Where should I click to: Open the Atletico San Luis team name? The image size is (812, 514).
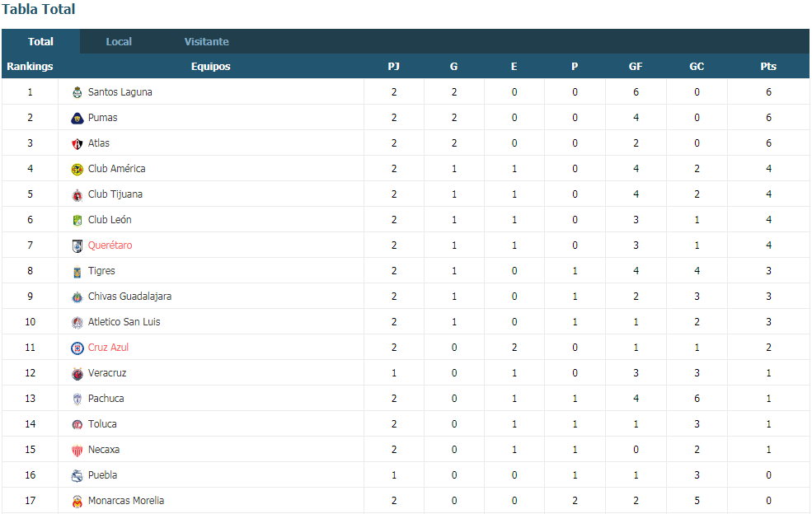pyautogui.click(x=124, y=322)
